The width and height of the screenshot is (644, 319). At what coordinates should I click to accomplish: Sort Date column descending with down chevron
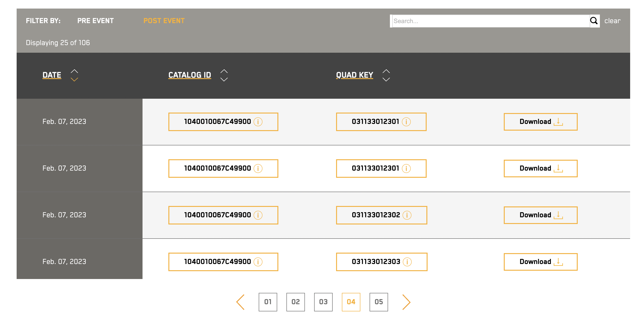pyautogui.click(x=74, y=80)
